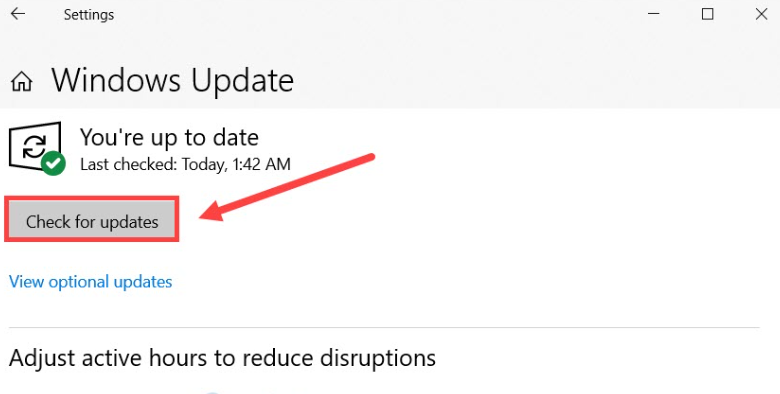Click the Settings window title text
The width and height of the screenshot is (780, 394).
[89, 15]
